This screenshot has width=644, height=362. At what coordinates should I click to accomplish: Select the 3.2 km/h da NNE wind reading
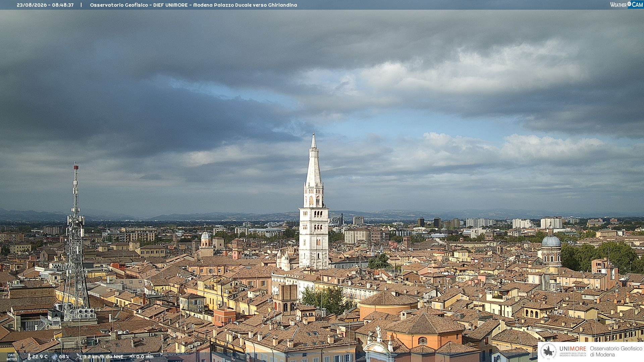[103, 357]
